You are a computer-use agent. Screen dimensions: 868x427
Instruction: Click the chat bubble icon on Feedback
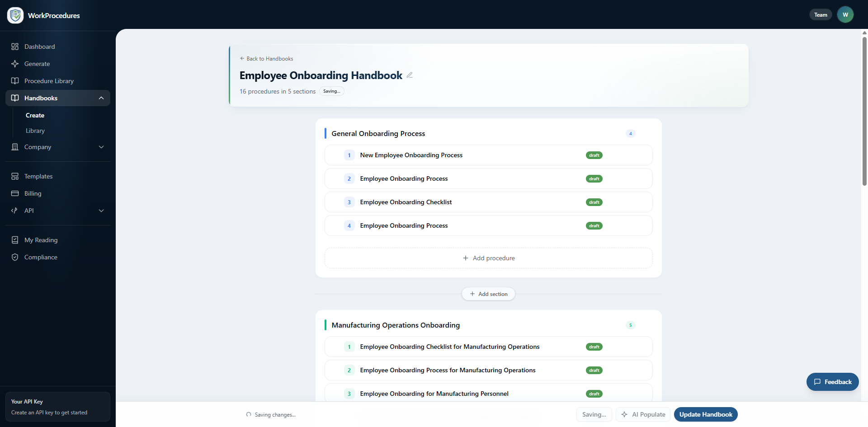pos(817,382)
